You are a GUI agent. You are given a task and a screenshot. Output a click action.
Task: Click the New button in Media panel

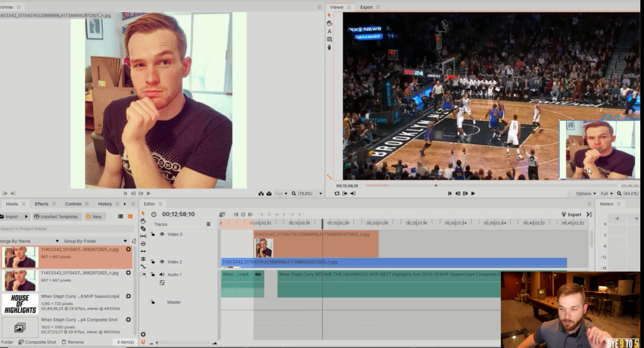(x=94, y=216)
